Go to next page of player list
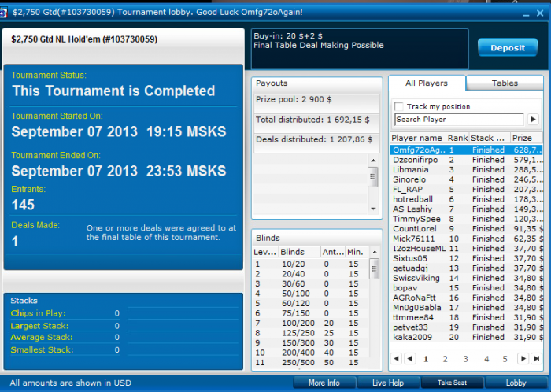The image size is (551, 392). point(523,359)
